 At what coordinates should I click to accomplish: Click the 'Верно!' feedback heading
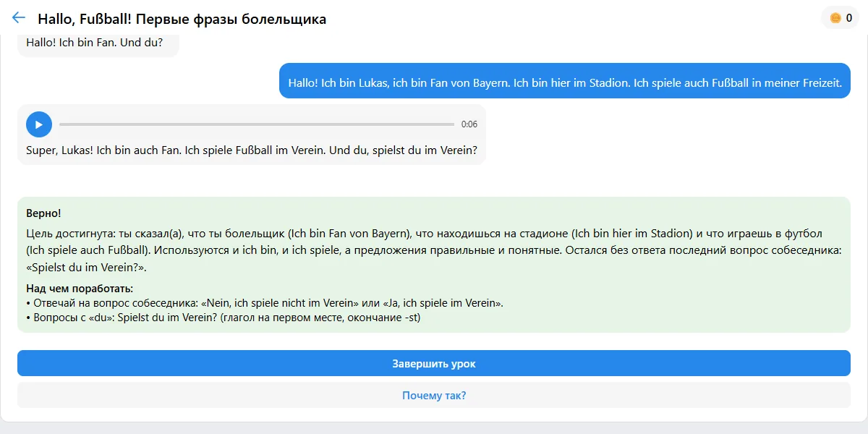[44, 213]
